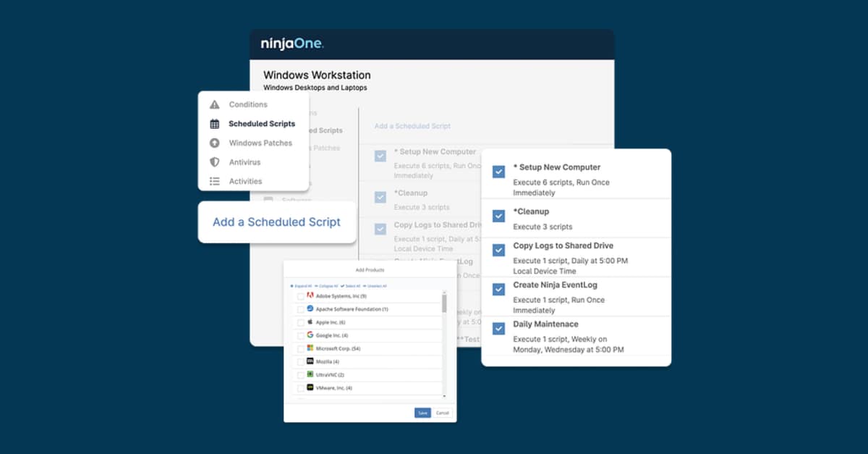Toggle the Copy Logs to Shared Drive checkbox

tap(498, 250)
